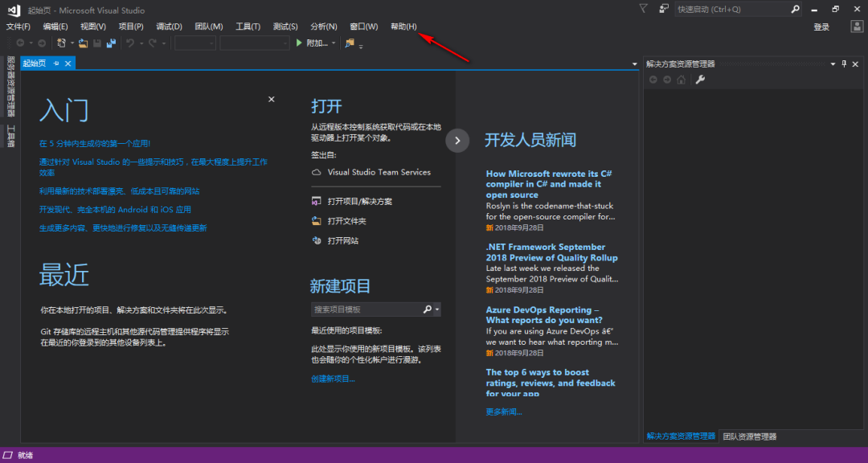Click the Undo icon in the toolbar
The width and height of the screenshot is (868, 463).
[130, 43]
